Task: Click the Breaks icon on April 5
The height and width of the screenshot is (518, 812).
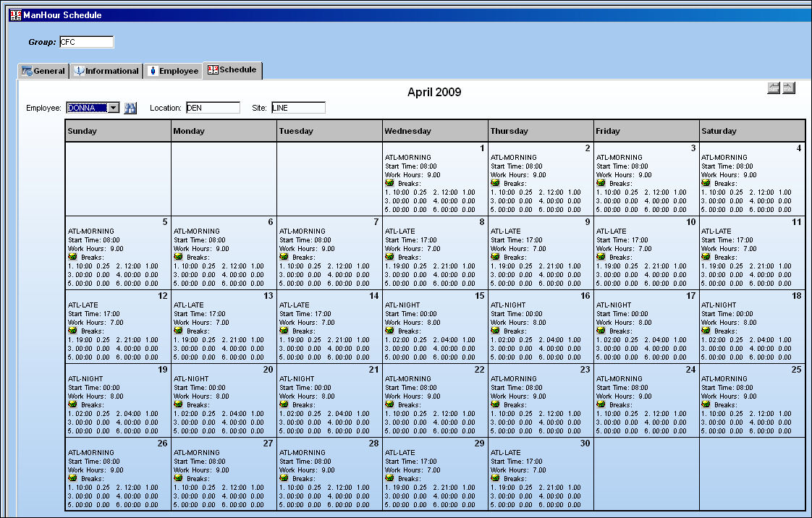Action: click(x=72, y=257)
